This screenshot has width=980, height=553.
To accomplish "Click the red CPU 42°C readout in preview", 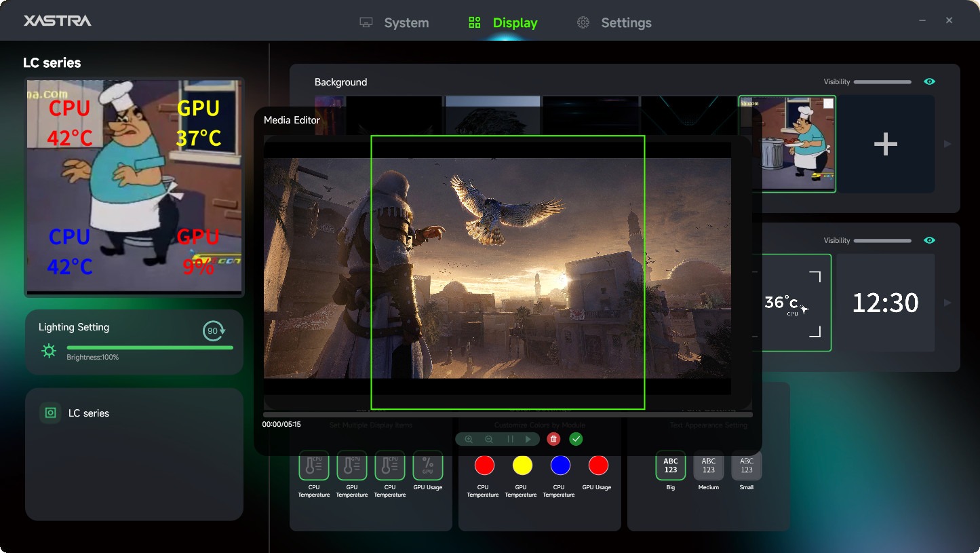I will pyautogui.click(x=69, y=123).
